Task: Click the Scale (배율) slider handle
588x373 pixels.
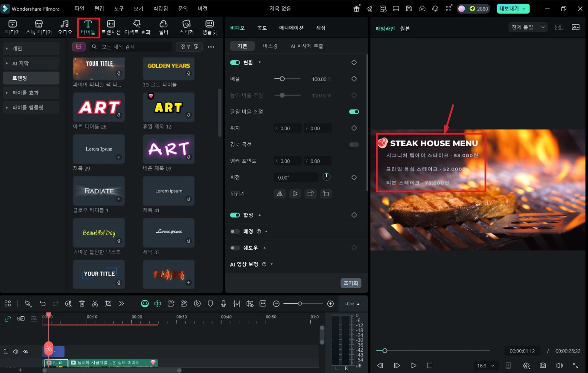Action: click(x=282, y=79)
